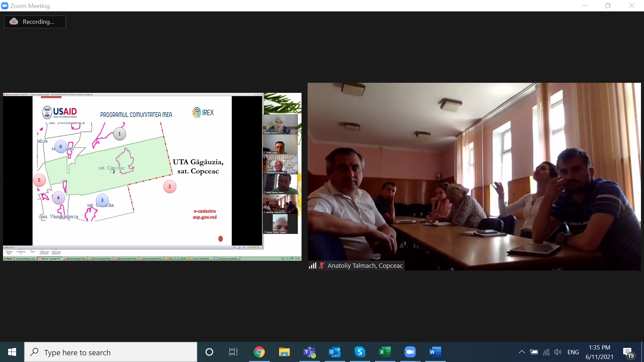
Task: Open Google Chrome from the taskbar
Action: tap(259, 352)
